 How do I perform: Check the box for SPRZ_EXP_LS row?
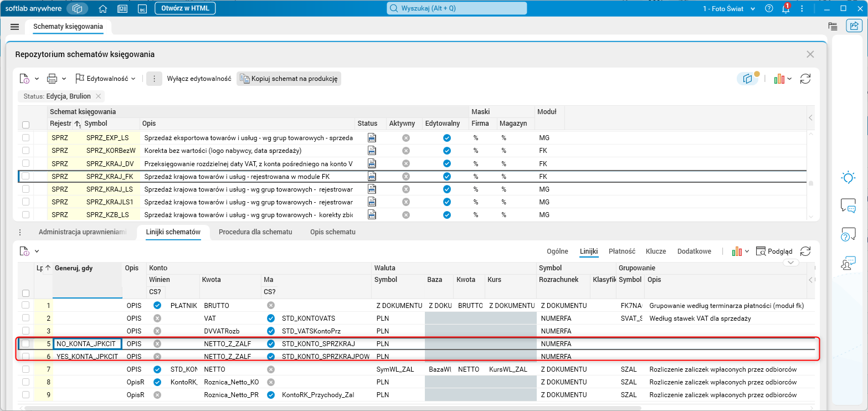pyautogui.click(x=25, y=137)
